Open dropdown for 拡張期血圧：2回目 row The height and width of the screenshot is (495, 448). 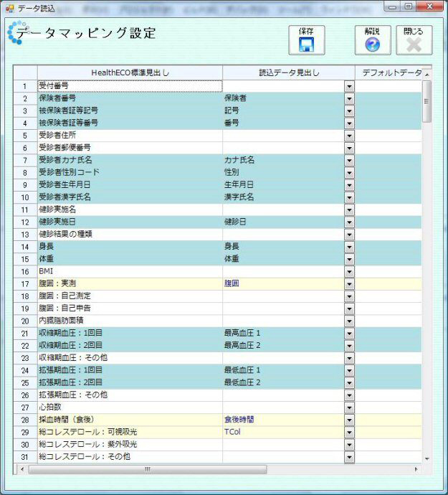coord(349,382)
